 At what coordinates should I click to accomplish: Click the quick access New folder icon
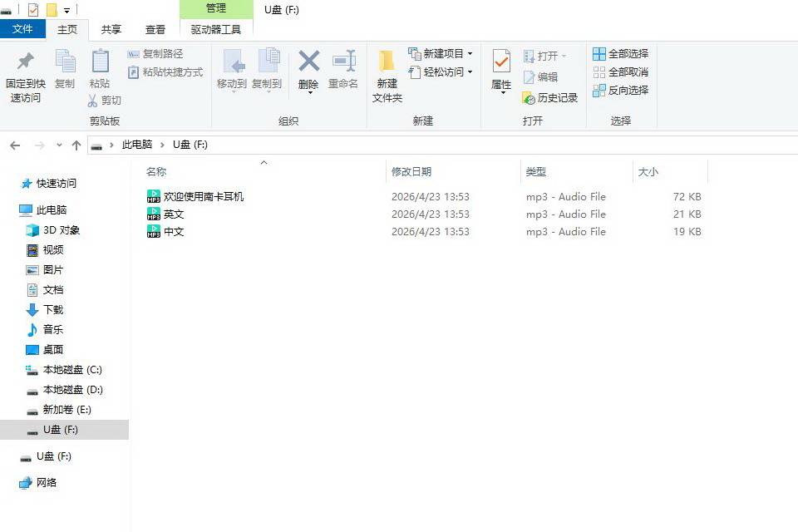click(52, 9)
